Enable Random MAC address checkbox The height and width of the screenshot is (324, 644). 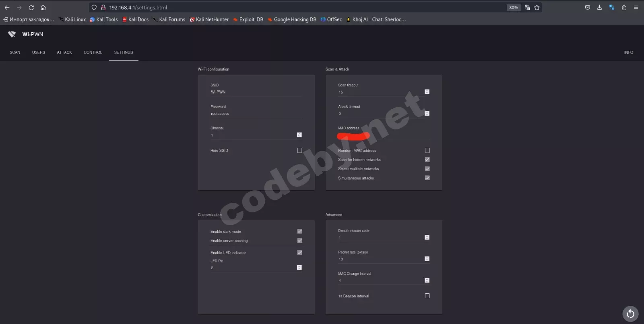pos(427,150)
